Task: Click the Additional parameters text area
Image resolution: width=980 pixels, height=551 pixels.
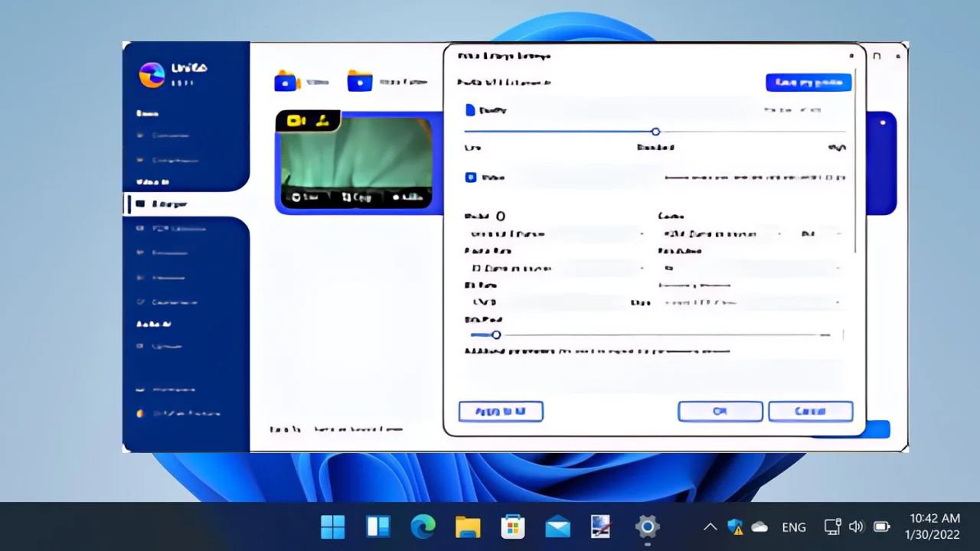Action: click(x=655, y=374)
